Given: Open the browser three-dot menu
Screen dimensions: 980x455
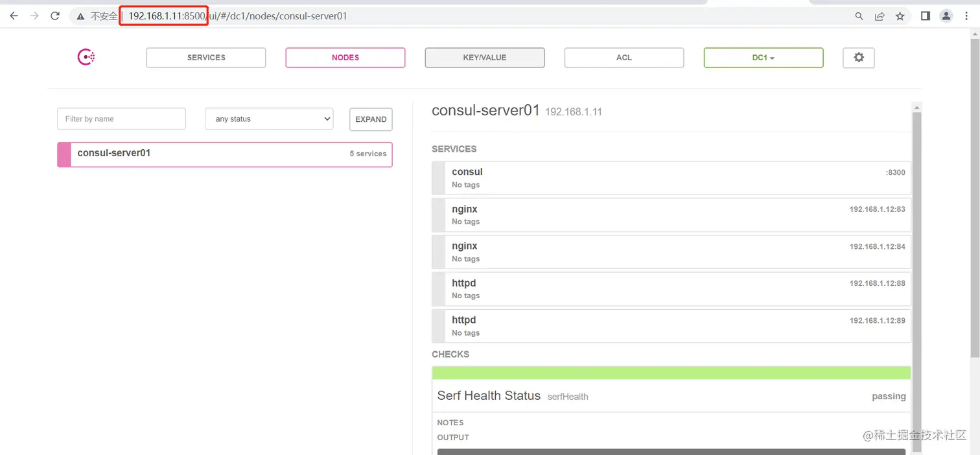Looking at the screenshot, I should tap(966, 16).
